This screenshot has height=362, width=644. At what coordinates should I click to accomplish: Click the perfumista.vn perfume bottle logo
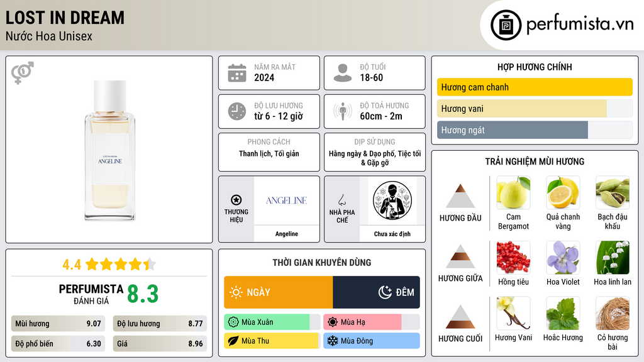point(506,25)
